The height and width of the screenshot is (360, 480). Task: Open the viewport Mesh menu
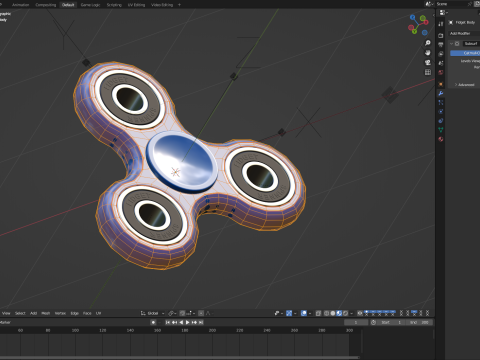pos(46,313)
